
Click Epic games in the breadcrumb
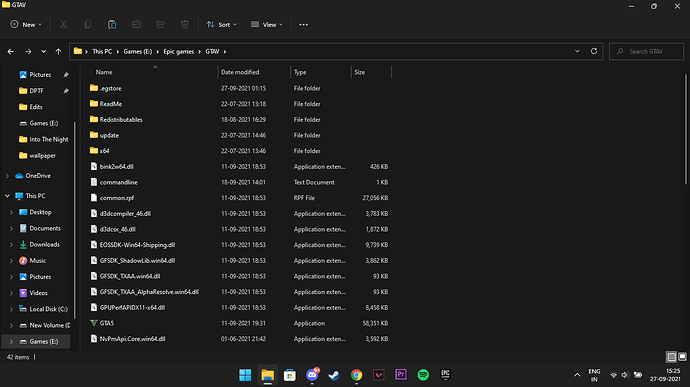click(x=179, y=52)
